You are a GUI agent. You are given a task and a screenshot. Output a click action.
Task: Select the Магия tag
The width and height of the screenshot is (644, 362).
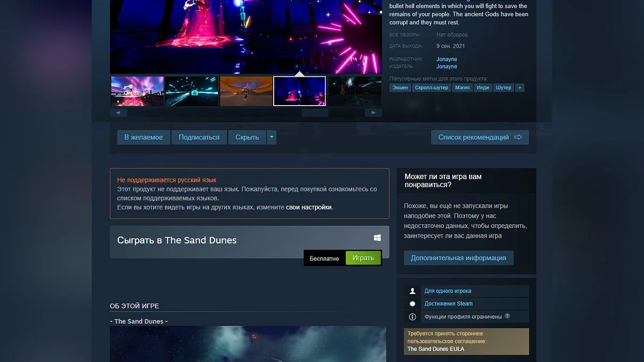(462, 87)
